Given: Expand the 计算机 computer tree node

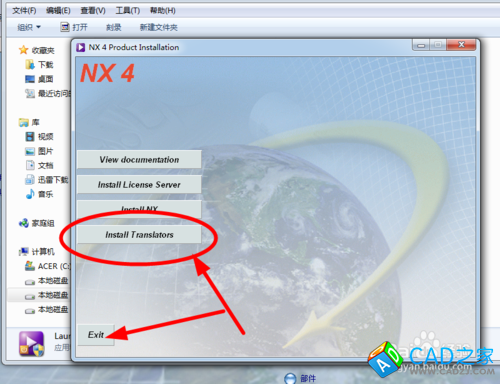Looking at the screenshot, I should pyautogui.click(x=43, y=251).
